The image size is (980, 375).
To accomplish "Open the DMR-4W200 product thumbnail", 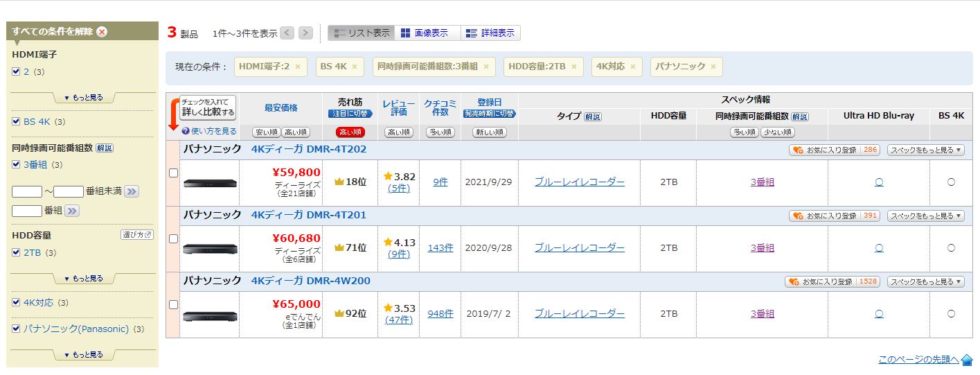I will tap(210, 315).
